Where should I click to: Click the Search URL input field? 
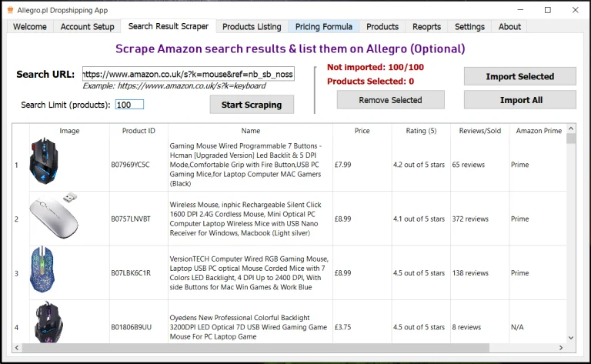(189, 74)
